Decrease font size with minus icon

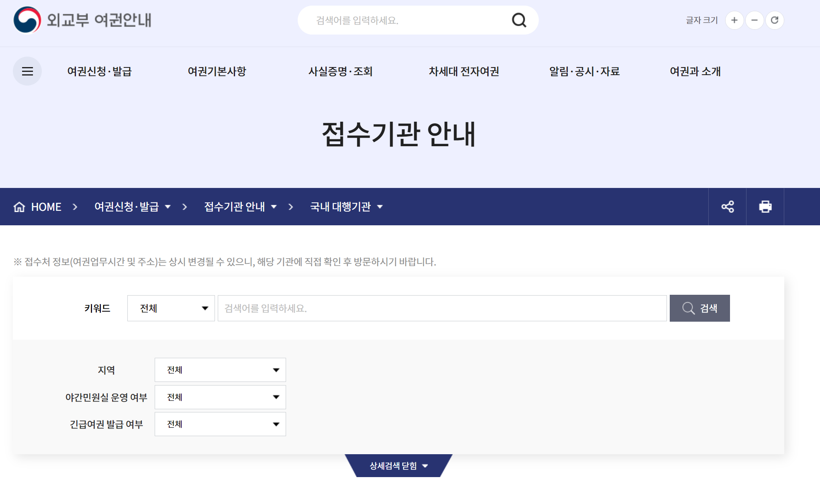pyautogui.click(x=754, y=20)
